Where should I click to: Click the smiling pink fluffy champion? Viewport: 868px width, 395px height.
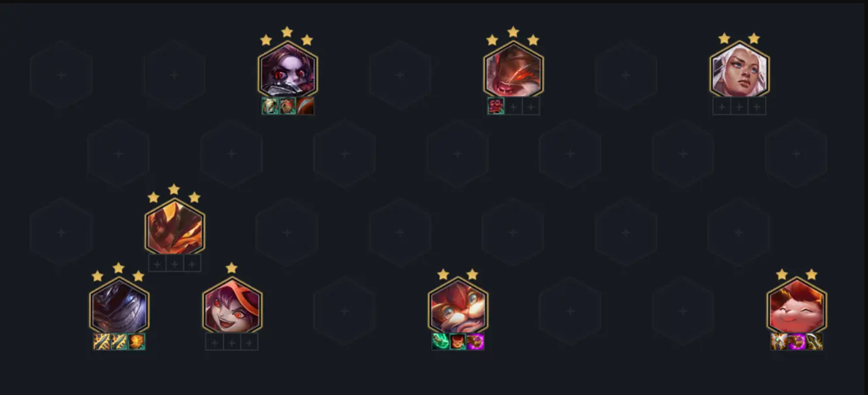[796, 306]
